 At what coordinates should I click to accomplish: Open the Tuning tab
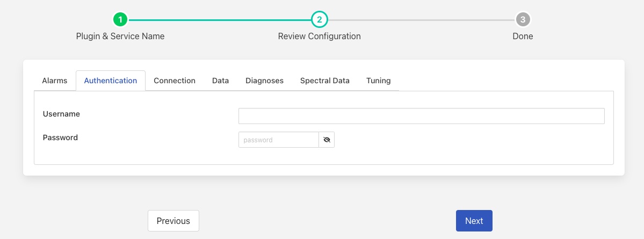pos(378,81)
